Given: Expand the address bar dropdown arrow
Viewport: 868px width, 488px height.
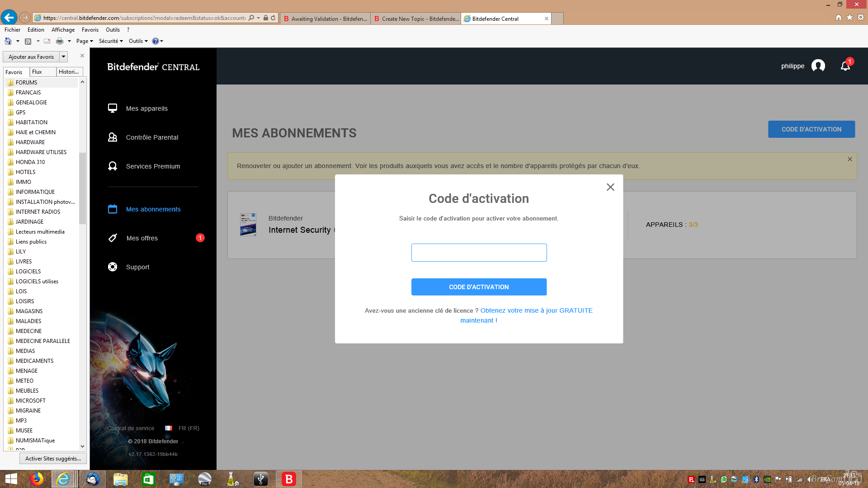Looking at the screenshot, I should pos(258,18).
